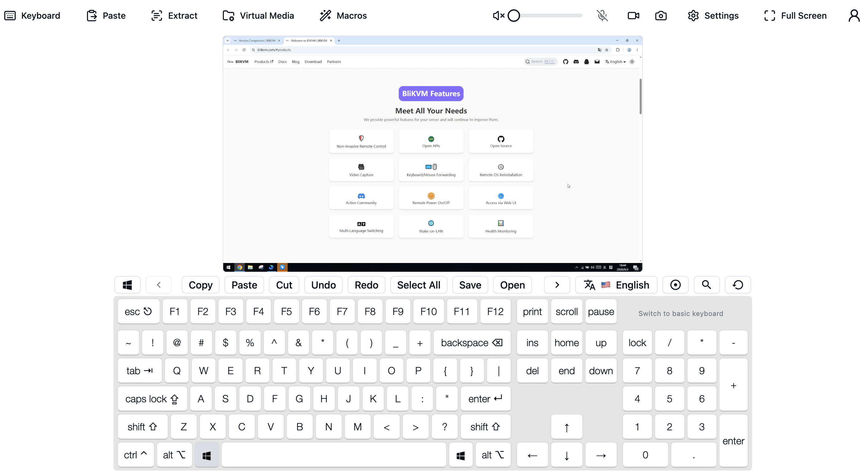Tap the left arrow key
This screenshot has height=473, width=868.
tap(533, 455)
